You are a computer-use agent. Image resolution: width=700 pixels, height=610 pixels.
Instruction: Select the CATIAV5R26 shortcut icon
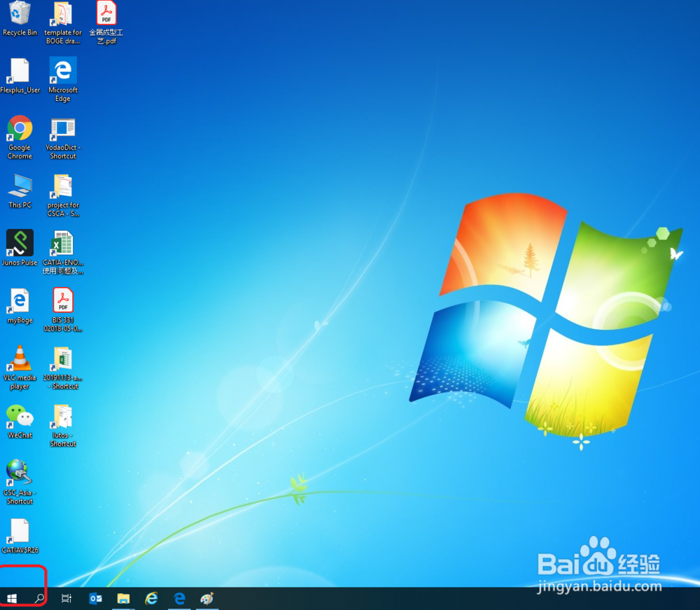(x=19, y=532)
